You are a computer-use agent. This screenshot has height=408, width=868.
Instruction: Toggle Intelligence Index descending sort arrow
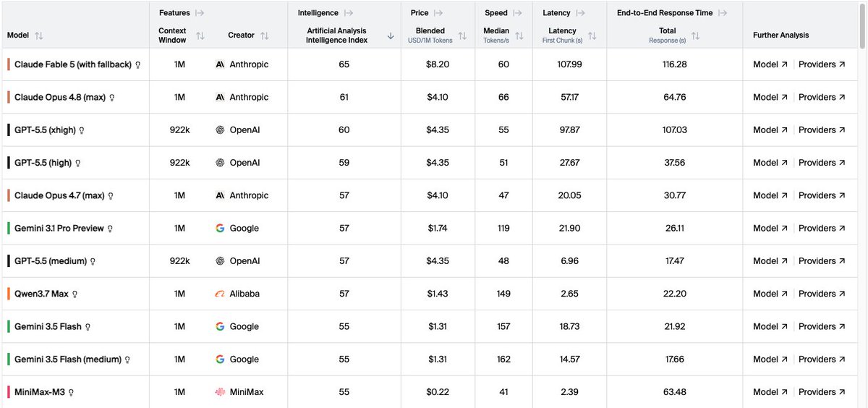391,35
